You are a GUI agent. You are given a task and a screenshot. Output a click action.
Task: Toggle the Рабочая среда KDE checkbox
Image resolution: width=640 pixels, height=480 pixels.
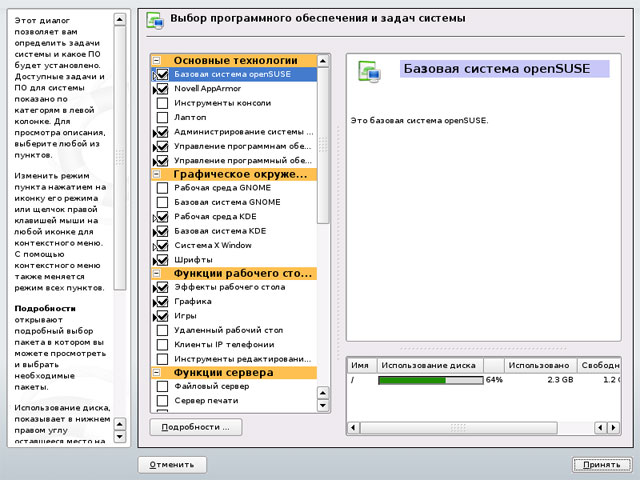pos(162,216)
